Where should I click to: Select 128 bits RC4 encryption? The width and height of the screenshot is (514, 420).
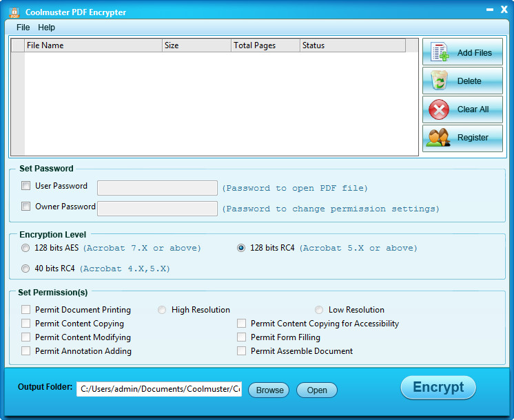click(x=241, y=248)
